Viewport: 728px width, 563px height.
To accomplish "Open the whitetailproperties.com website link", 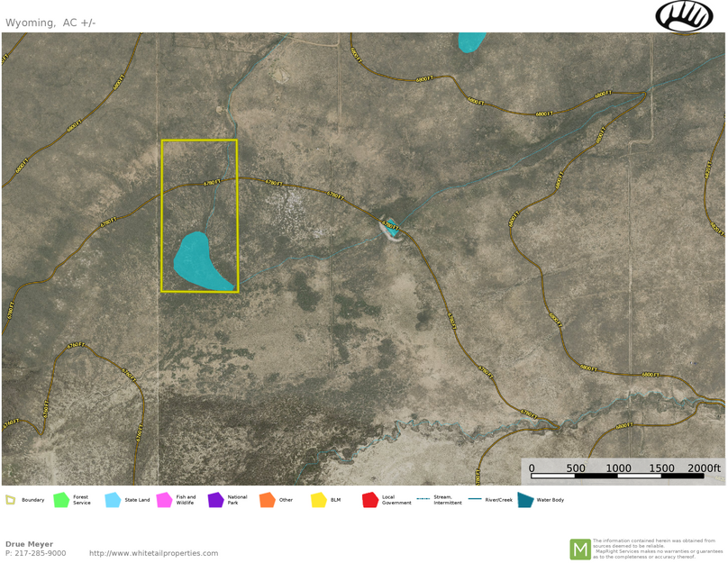I will point(153,553).
